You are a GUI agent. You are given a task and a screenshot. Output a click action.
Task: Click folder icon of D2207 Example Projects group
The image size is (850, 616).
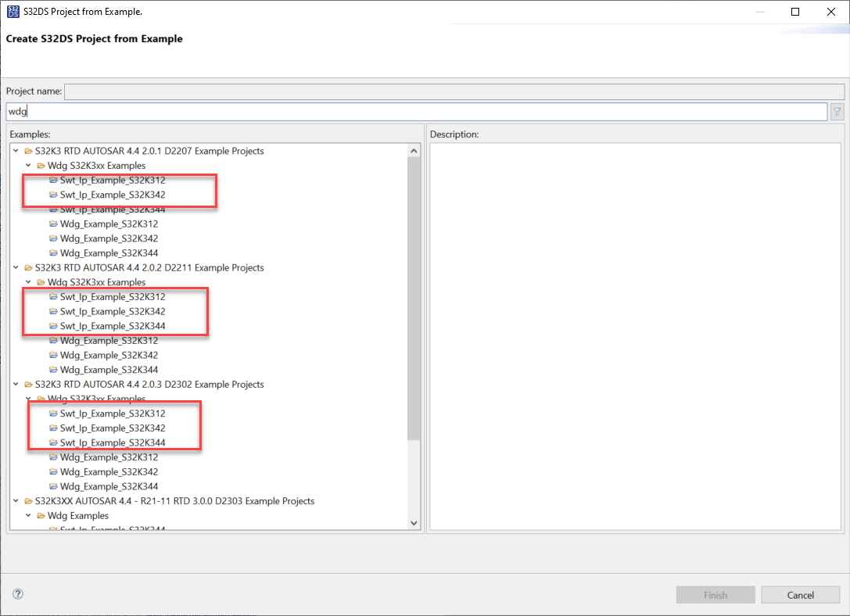pos(29,151)
